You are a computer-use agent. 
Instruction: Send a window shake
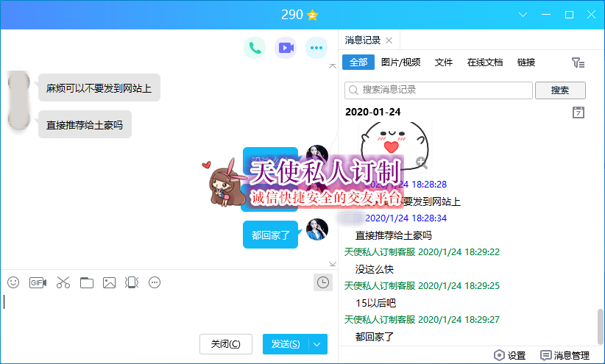click(x=132, y=282)
